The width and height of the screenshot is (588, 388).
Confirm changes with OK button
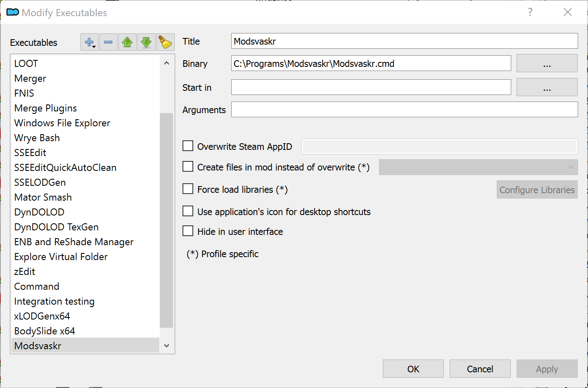click(x=413, y=369)
